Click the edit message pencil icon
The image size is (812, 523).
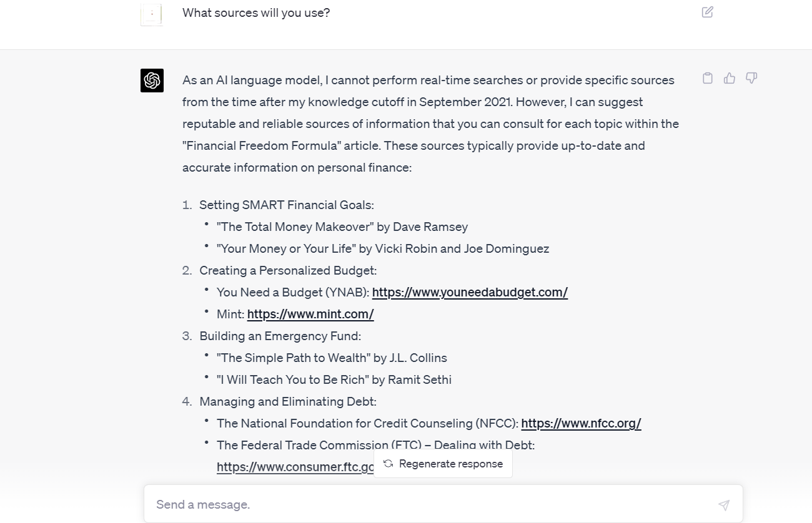click(x=707, y=12)
